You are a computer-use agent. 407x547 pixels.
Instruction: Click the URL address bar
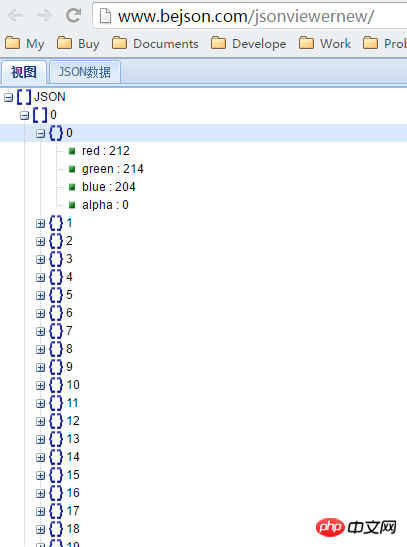pos(250,16)
